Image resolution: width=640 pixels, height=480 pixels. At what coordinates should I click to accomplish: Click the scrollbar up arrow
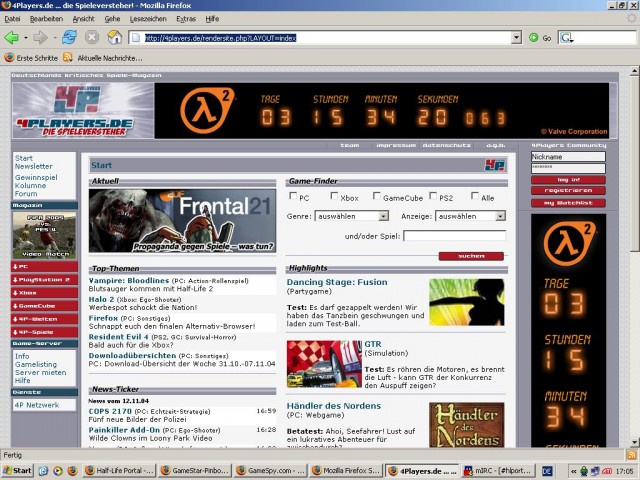pos(634,71)
